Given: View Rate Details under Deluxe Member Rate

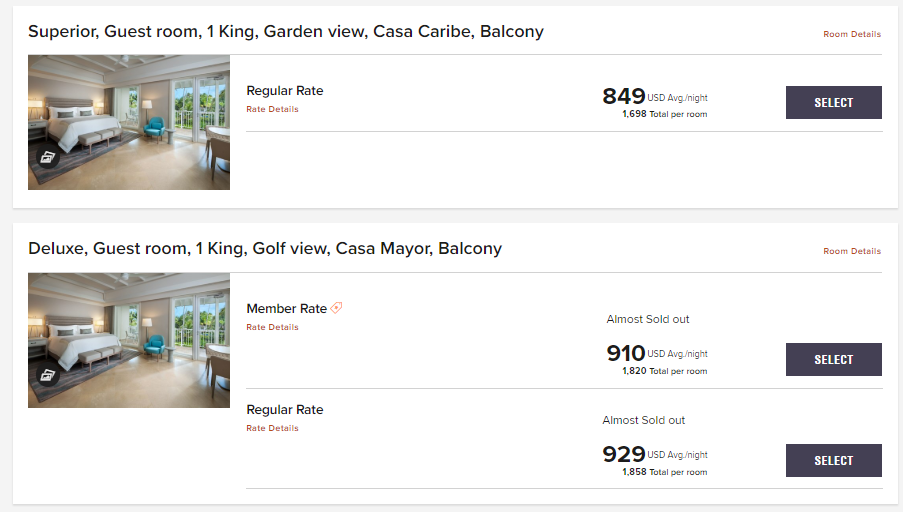Looking at the screenshot, I should [272, 327].
